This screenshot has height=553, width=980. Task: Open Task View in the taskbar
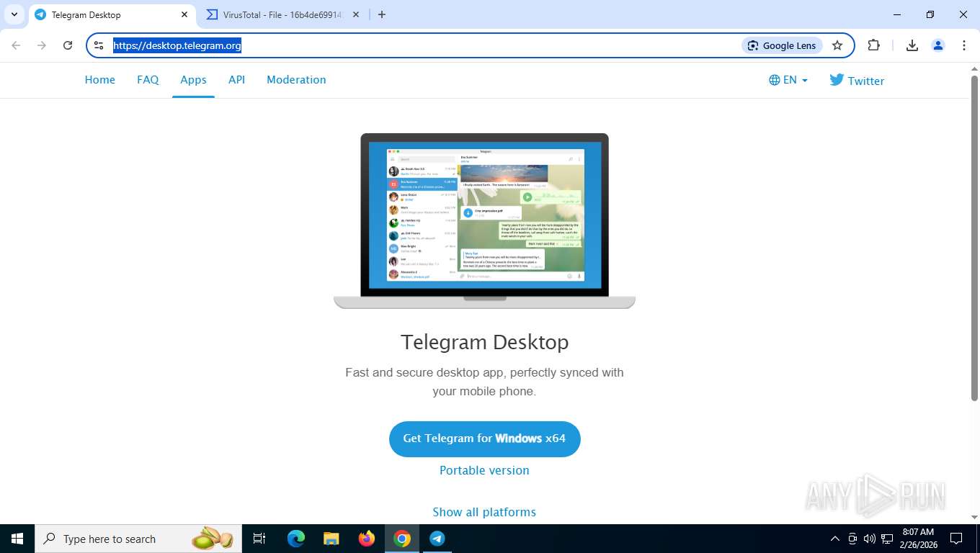click(x=259, y=539)
